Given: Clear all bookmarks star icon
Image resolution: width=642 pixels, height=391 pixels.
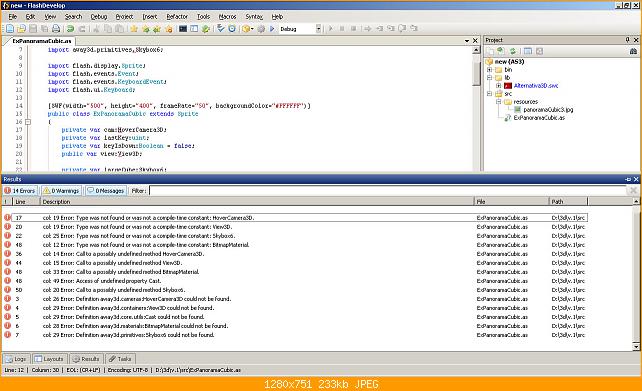Looking at the screenshot, I should (168, 29).
